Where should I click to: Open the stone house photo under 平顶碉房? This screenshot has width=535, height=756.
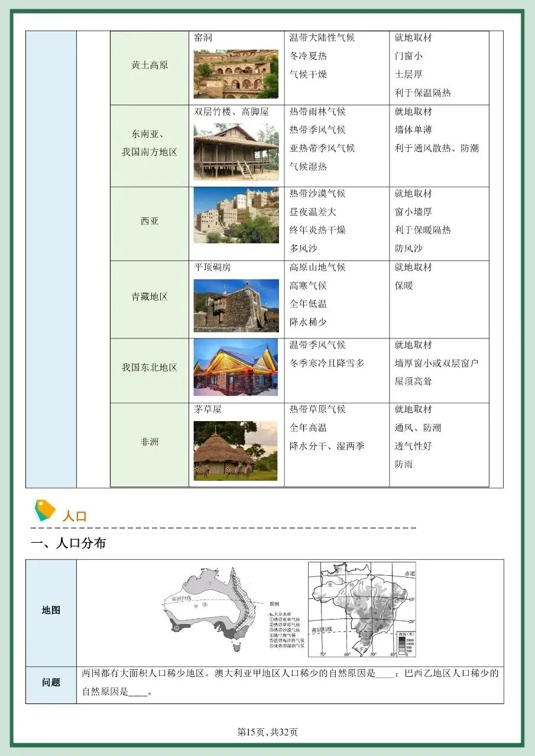[236, 305]
